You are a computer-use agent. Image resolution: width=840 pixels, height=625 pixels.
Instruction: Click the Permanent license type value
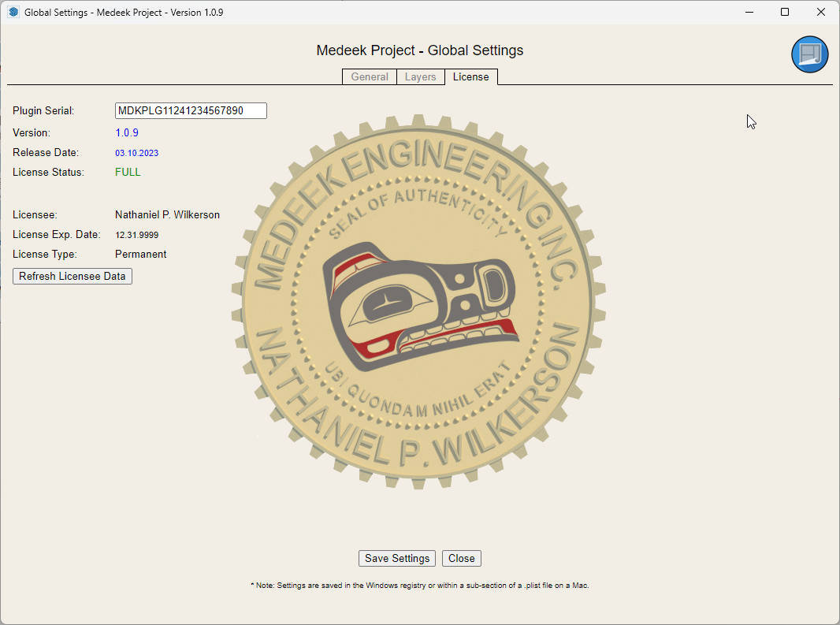pos(140,255)
